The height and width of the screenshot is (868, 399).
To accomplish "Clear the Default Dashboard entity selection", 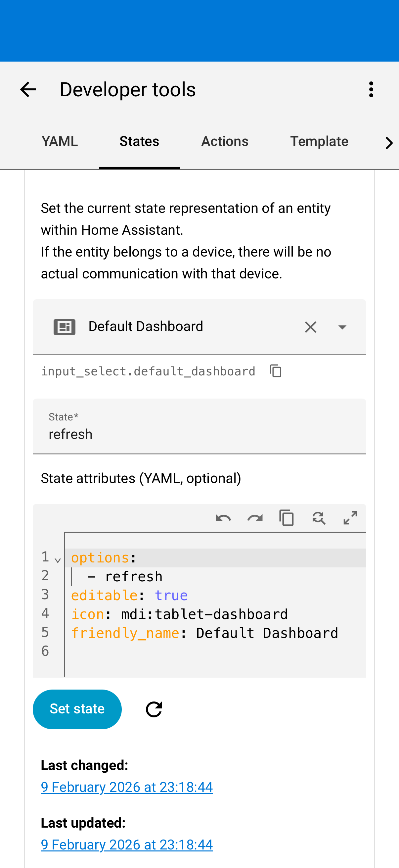I will tap(310, 327).
